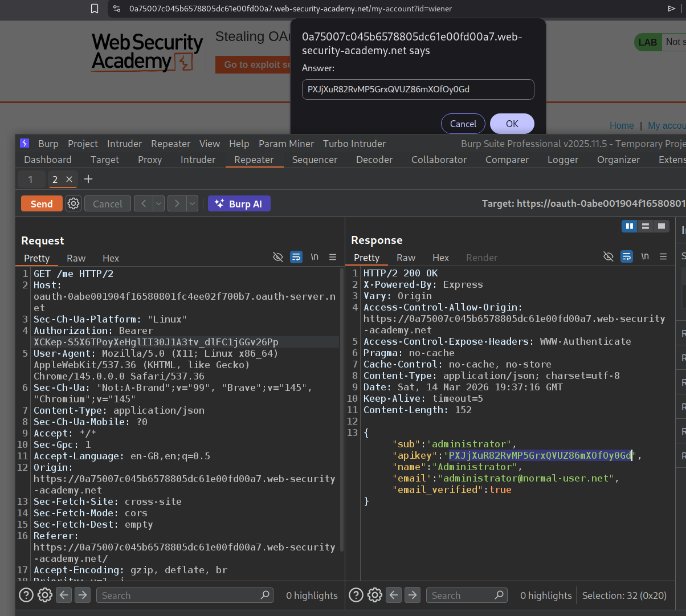Toggle show non-printable \n in Request panel
Viewport: 686px width, 616px height.
315,258
